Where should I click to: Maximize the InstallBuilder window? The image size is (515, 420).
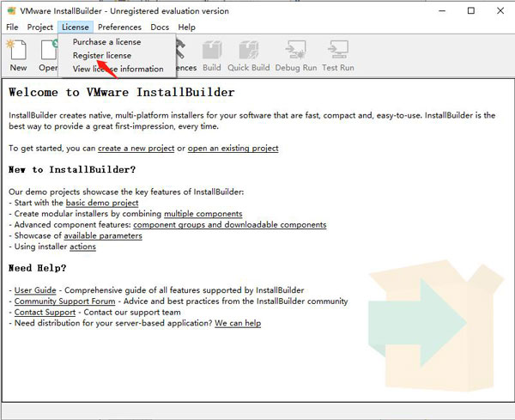point(471,11)
